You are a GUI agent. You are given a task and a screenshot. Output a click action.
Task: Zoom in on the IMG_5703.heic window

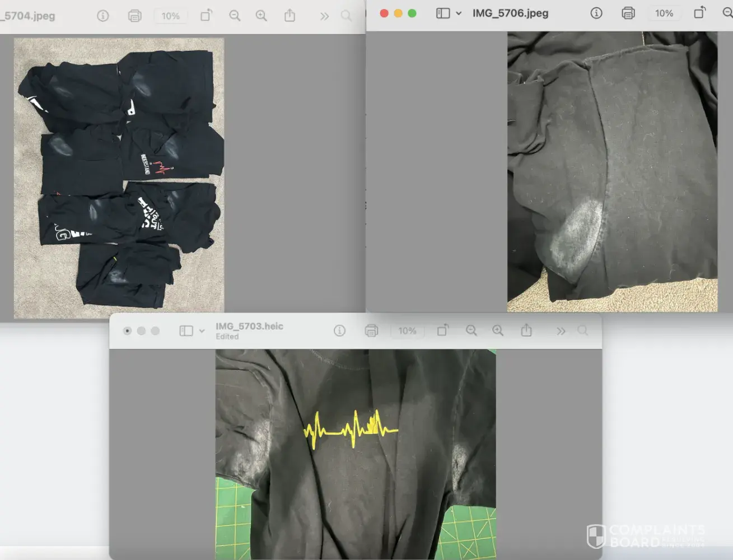498,331
